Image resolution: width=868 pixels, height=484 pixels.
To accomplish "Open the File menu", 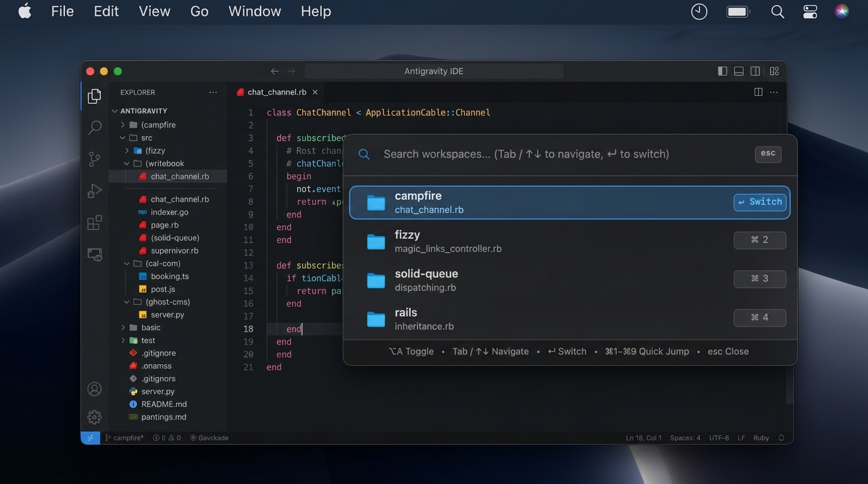I will (x=62, y=11).
